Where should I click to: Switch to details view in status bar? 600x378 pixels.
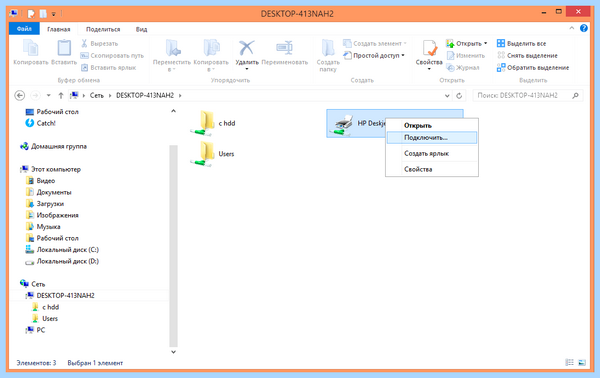[x=570, y=362]
